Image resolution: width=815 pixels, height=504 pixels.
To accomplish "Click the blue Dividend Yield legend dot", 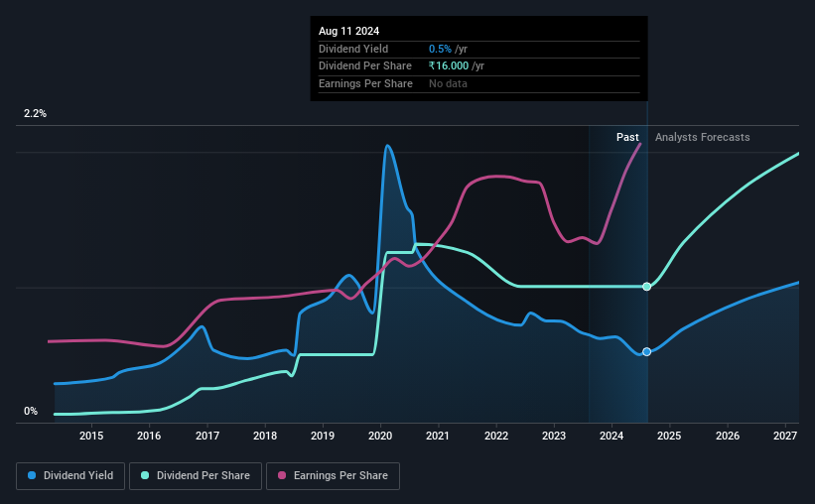I will tap(32, 475).
